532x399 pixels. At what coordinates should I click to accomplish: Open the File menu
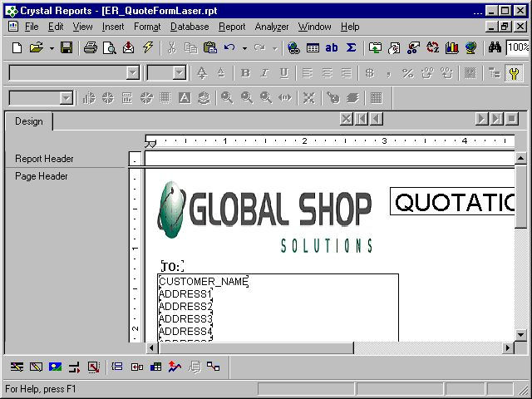click(x=32, y=27)
